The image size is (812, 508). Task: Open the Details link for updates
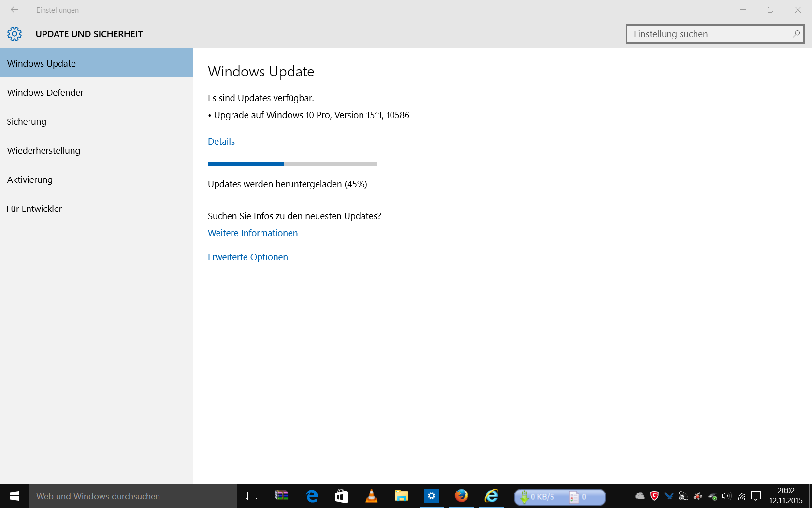tap(221, 141)
